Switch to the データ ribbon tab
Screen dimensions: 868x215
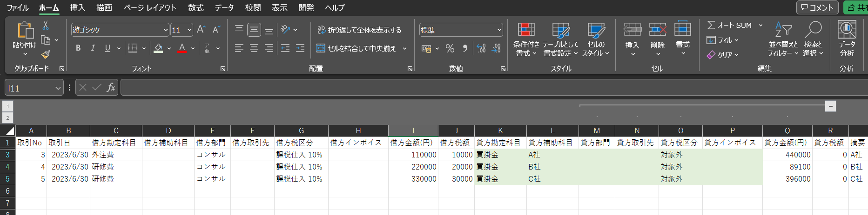224,7
